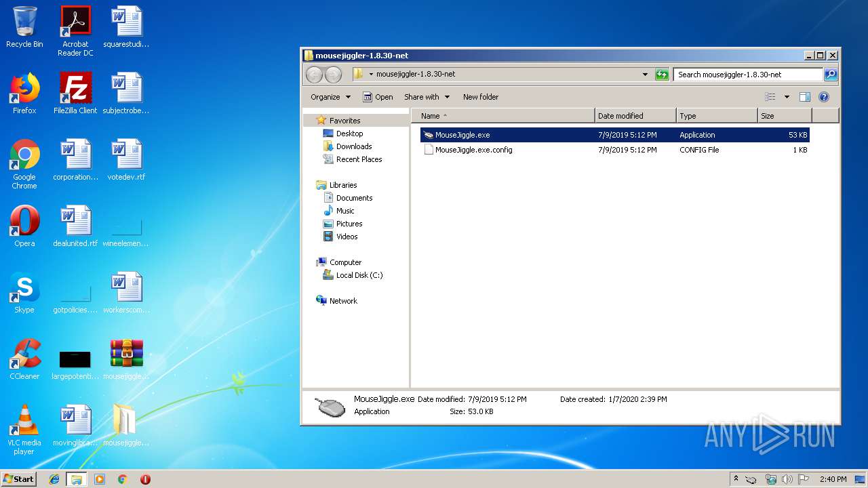Click New folder button
Image resolution: width=868 pixels, height=488 pixels.
point(481,97)
